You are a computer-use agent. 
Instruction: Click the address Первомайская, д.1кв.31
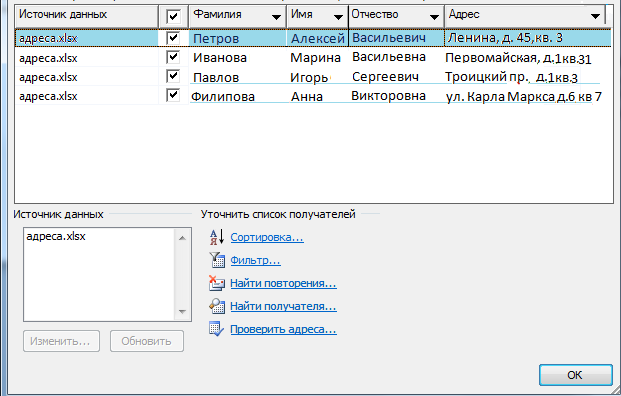[x=518, y=58]
